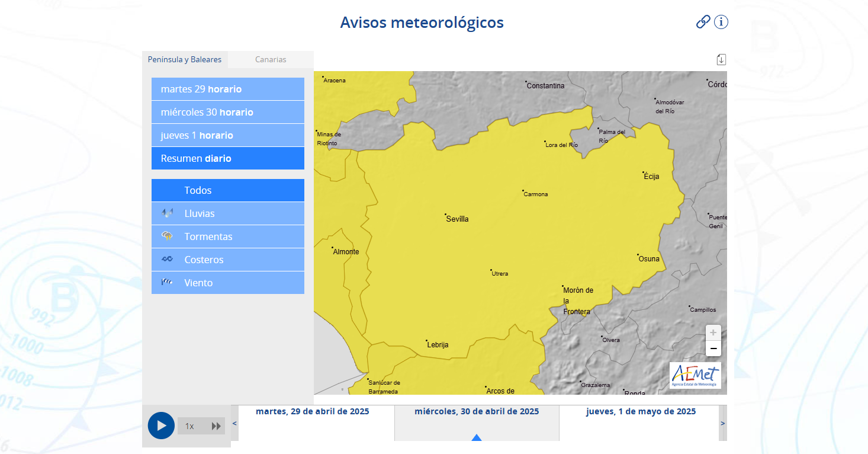Switch to jueves 1 horario view
Viewport: 868px width, 454px height.
(227, 135)
